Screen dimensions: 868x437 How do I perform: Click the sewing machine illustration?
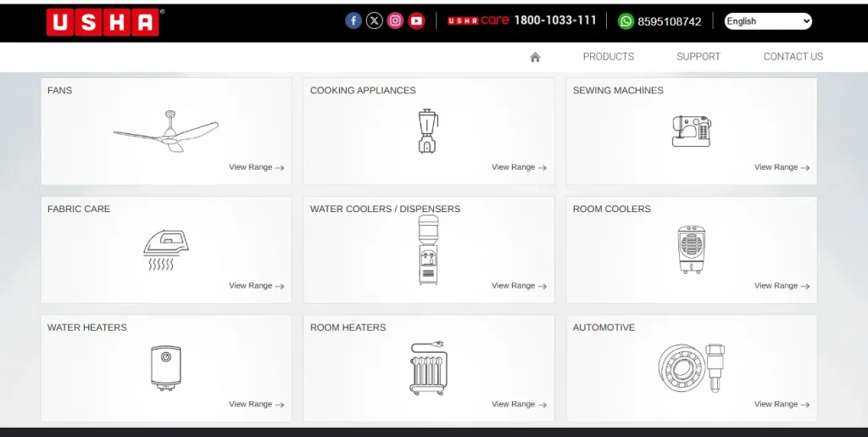point(691,132)
